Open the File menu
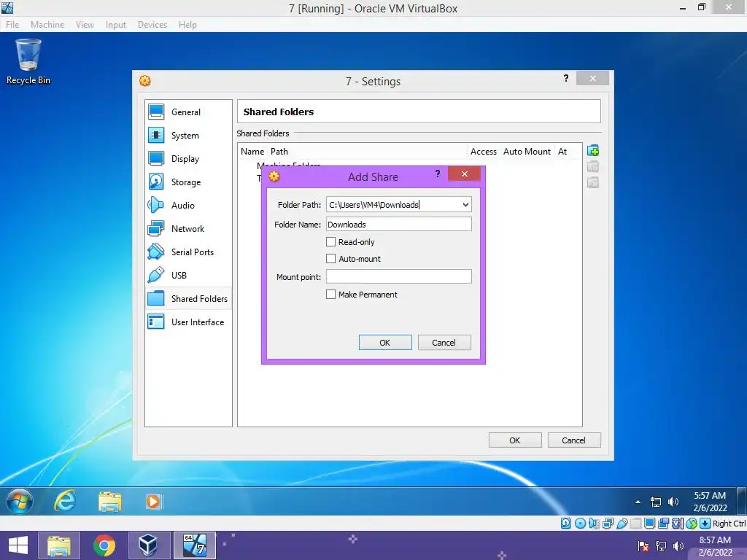This screenshot has width=747, height=560. coord(12,24)
